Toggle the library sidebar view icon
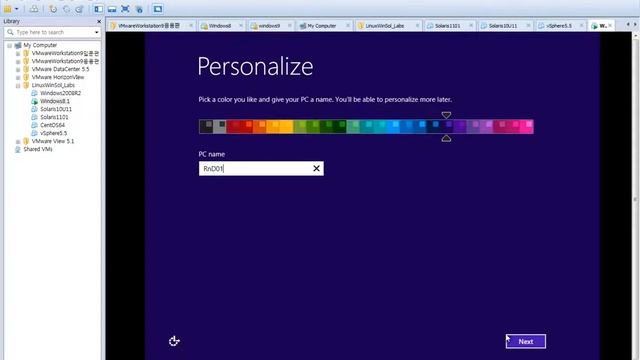 [x=98, y=9]
